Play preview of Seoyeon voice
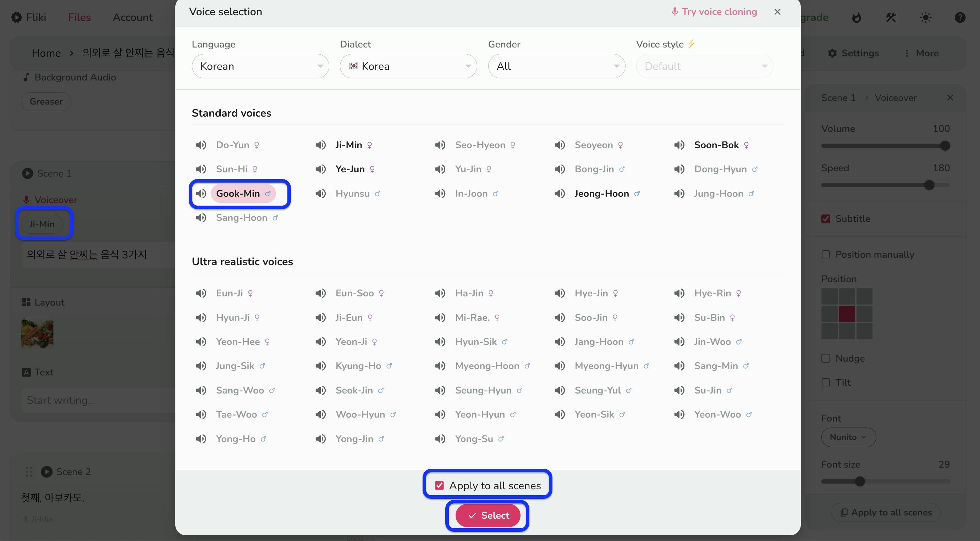980x541 pixels. pos(560,145)
